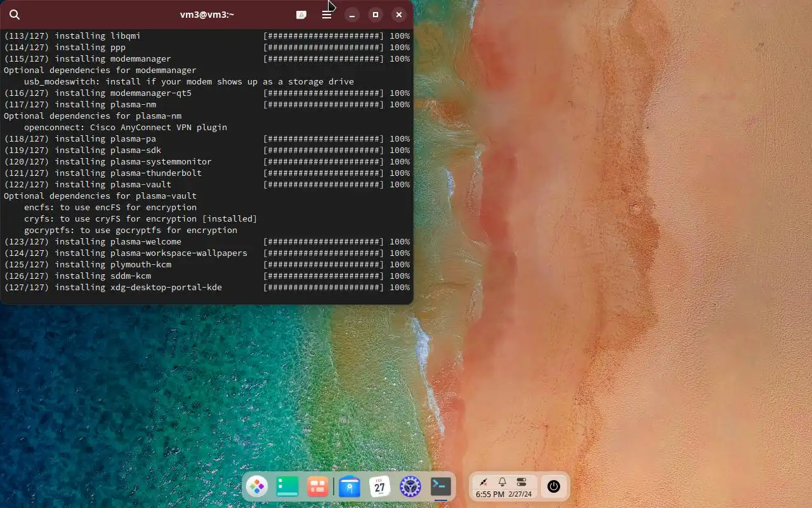Open the terminal search magnifier
The image size is (812, 508).
(x=15, y=15)
